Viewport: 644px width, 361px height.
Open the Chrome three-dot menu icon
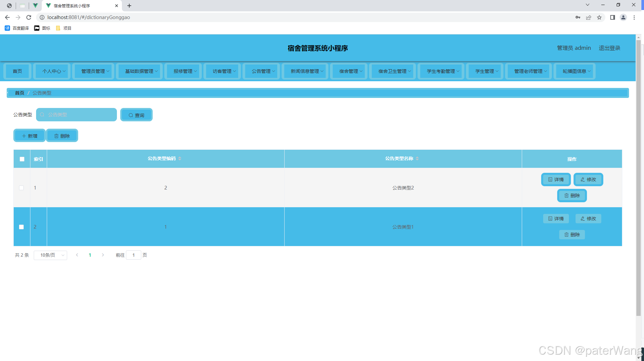pyautogui.click(x=634, y=17)
